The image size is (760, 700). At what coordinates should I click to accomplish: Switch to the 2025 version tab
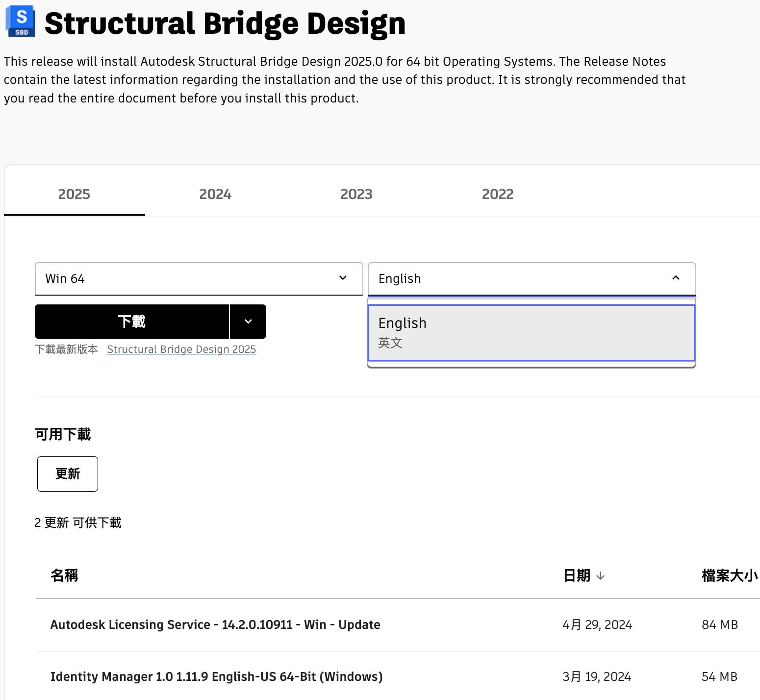tap(74, 194)
